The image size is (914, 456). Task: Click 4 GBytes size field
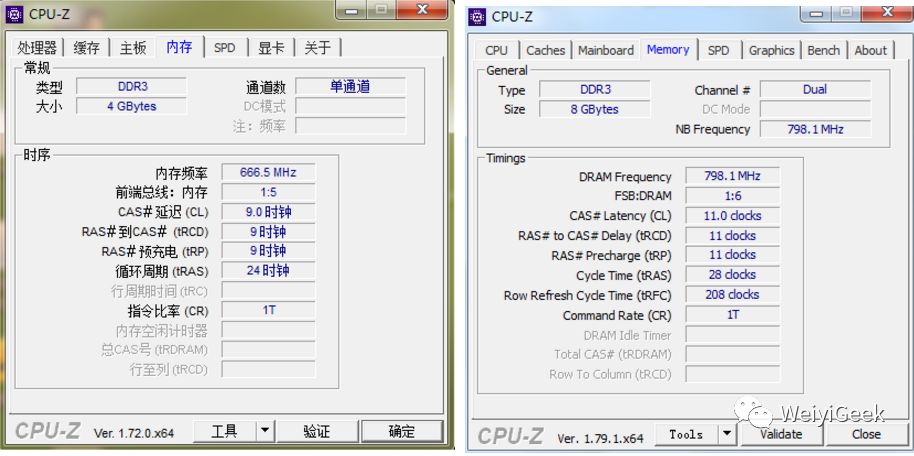point(132,106)
